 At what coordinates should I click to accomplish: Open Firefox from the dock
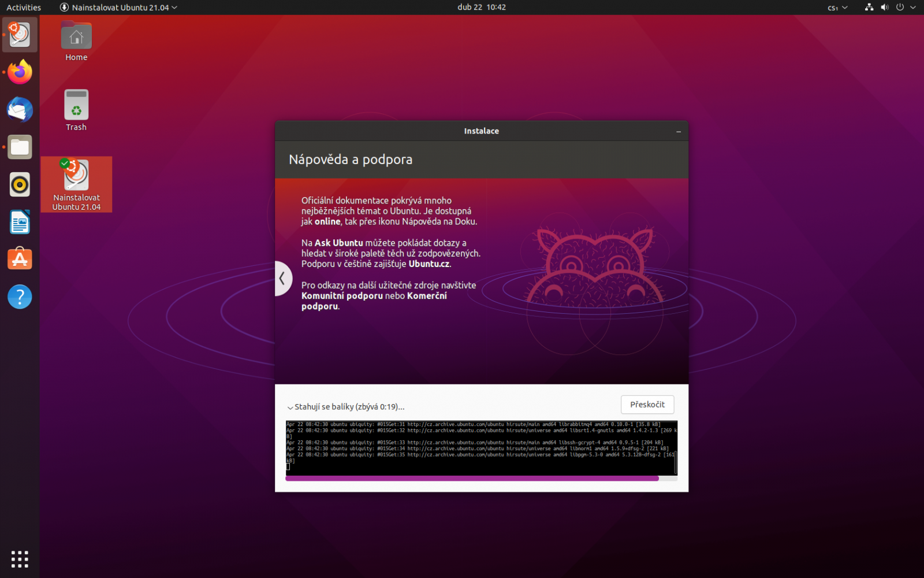point(19,72)
